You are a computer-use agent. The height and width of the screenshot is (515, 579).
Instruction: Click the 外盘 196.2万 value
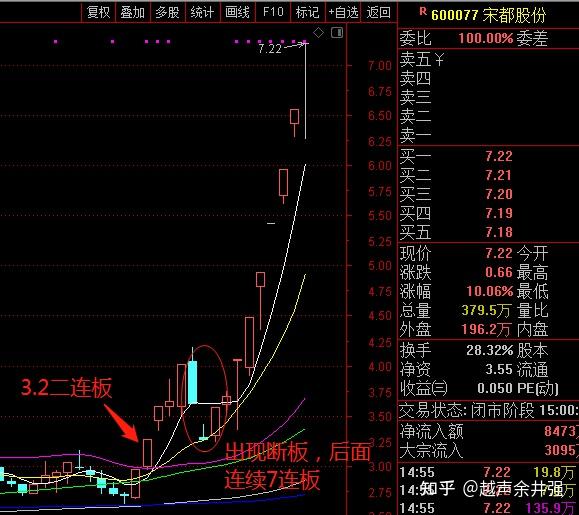point(487,329)
